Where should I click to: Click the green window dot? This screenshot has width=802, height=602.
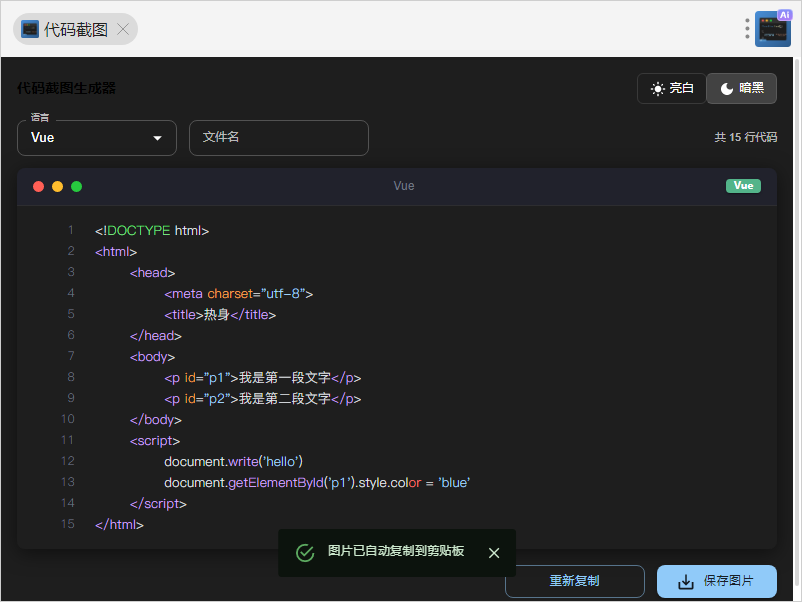coord(76,186)
